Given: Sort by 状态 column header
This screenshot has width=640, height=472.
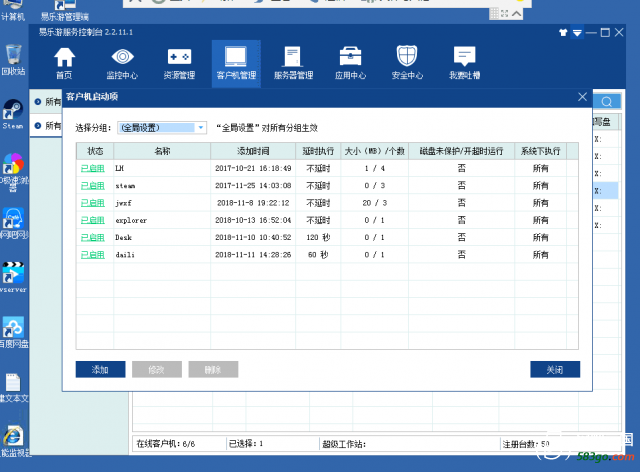Looking at the screenshot, I should (95, 151).
